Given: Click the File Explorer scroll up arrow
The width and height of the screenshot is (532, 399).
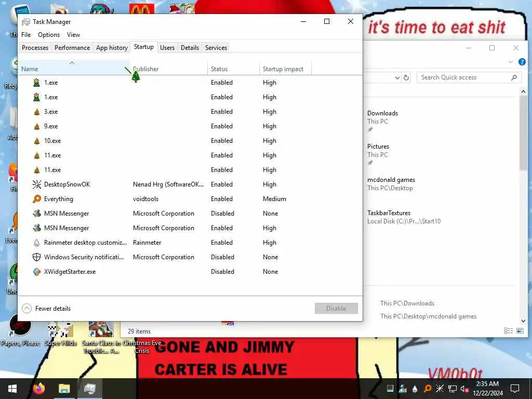Looking at the screenshot, I should [523, 91].
